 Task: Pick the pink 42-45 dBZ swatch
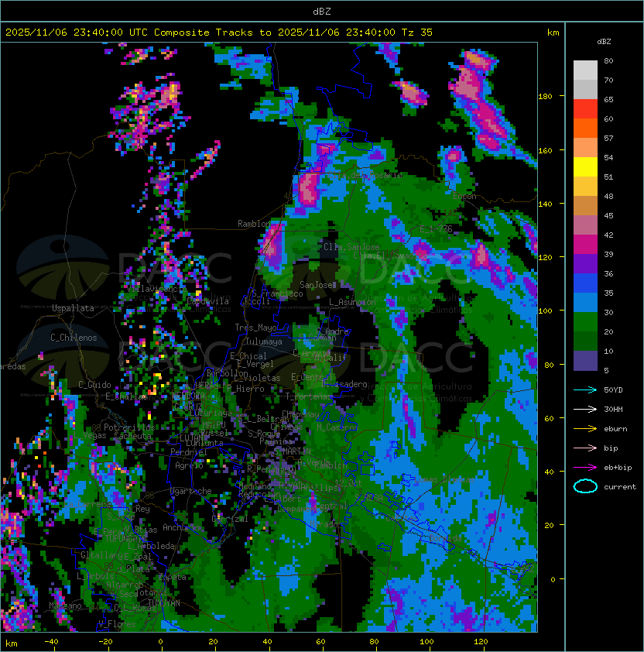click(x=585, y=225)
